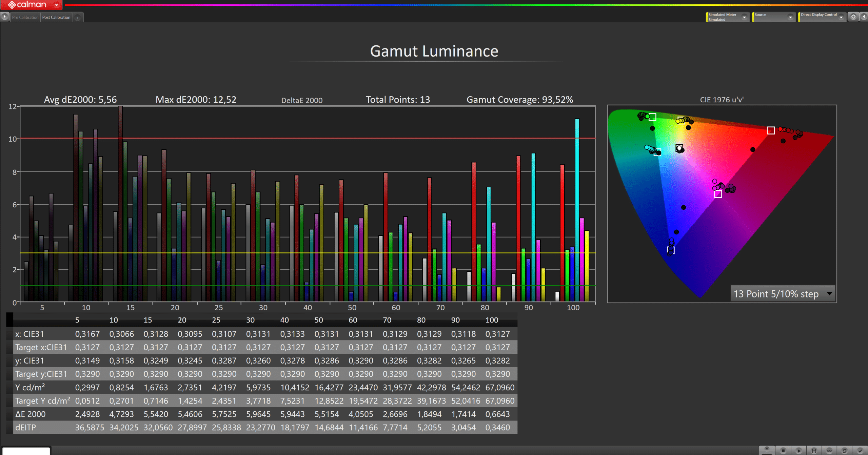Click the checkmark icon in bottom toolbar
Viewport: 868px width, 455px height.
point(860,451)
